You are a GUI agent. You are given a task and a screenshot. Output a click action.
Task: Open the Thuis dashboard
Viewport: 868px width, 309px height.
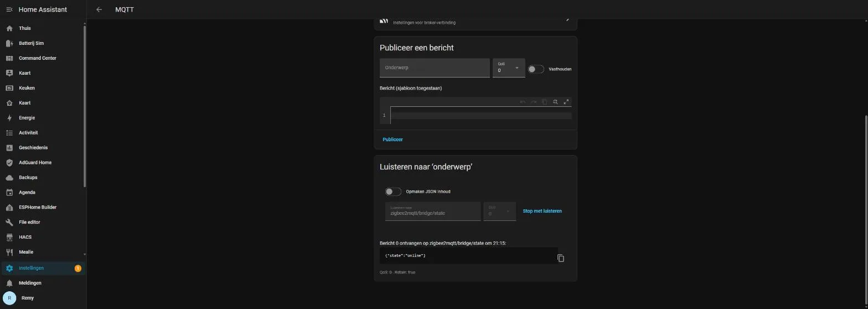pos(43,28)
